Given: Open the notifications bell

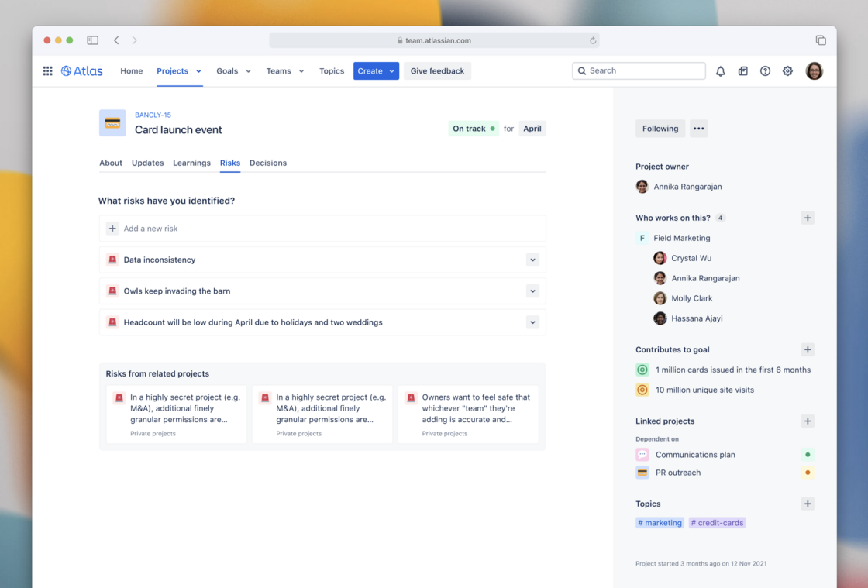Looking at the screenshot, I should 720,70.
